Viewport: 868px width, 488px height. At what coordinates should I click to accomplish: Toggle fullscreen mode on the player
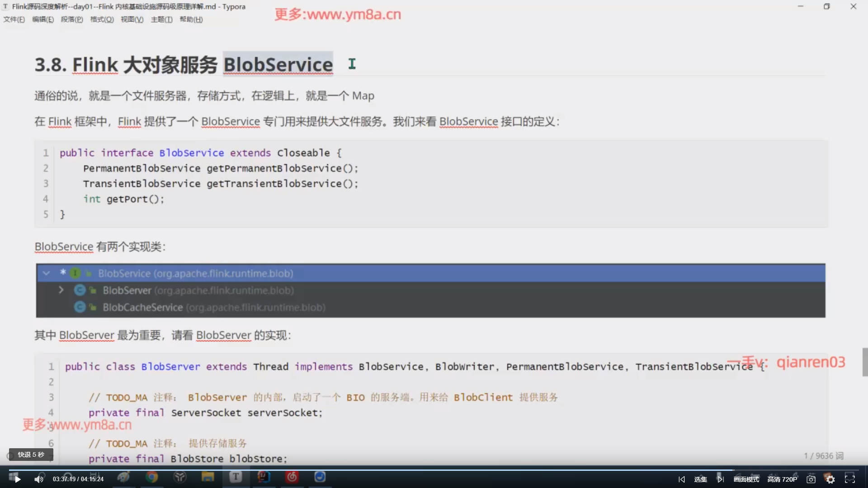coord(850,479)
